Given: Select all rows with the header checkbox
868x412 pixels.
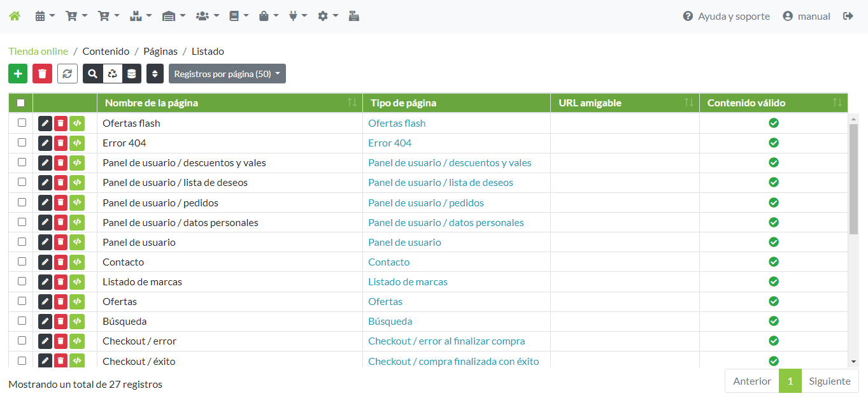Looking at the screenshot, I should (21, 103).
